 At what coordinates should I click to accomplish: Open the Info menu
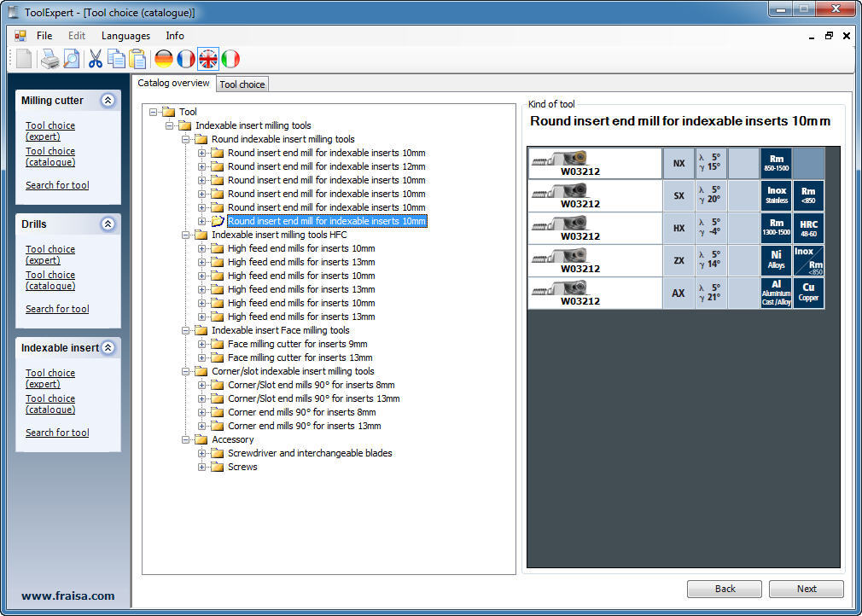pos(174,36)
